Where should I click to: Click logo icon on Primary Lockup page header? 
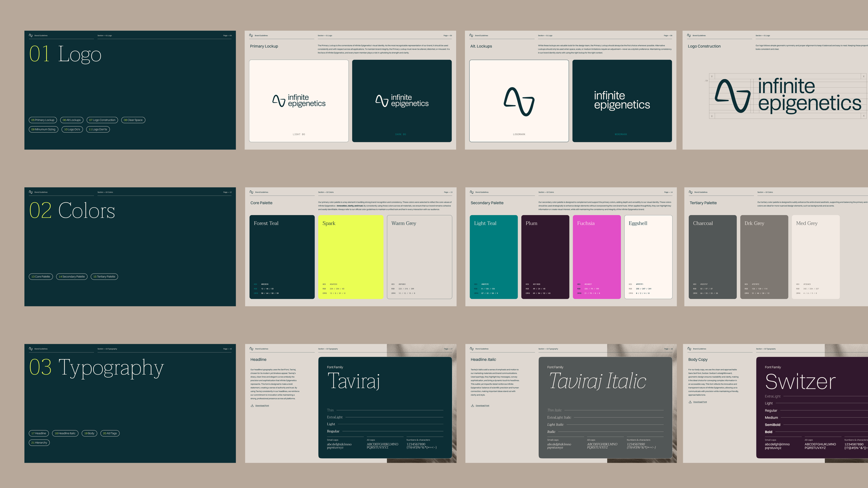(251, 35)
